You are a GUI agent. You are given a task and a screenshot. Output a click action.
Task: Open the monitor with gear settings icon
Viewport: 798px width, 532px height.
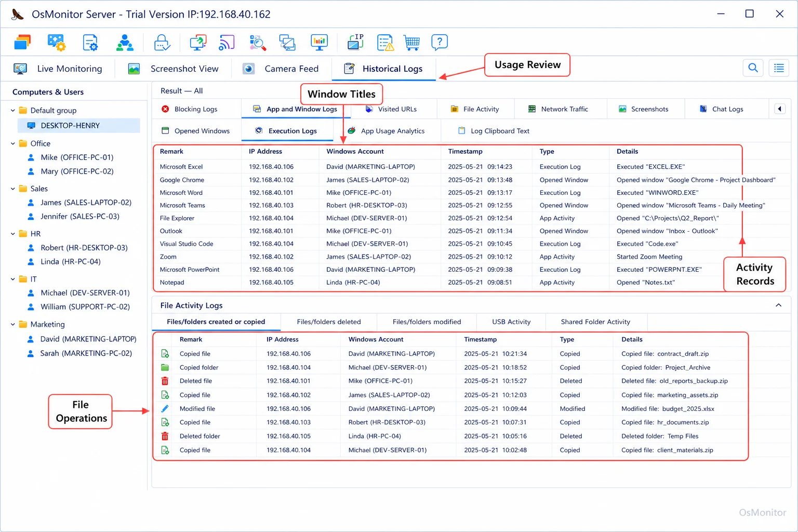(56, 43)
